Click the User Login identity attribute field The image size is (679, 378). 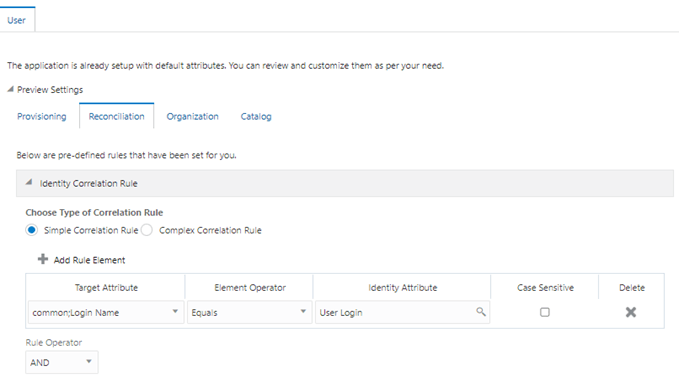click(402, 312)
